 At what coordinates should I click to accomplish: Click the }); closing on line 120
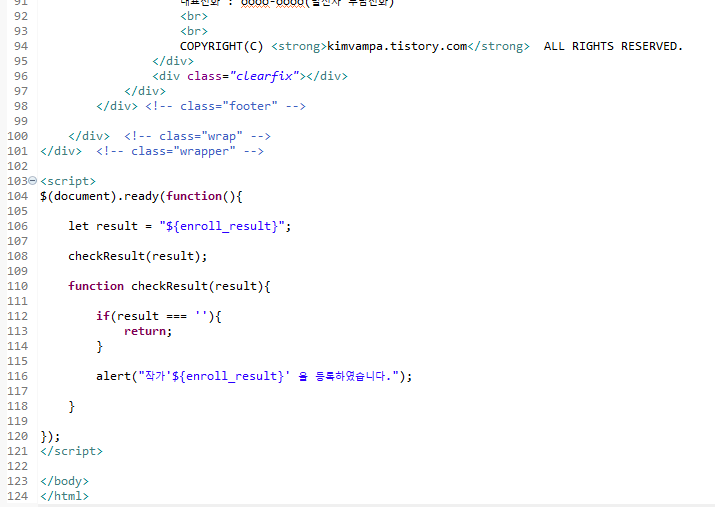(50, 436)
